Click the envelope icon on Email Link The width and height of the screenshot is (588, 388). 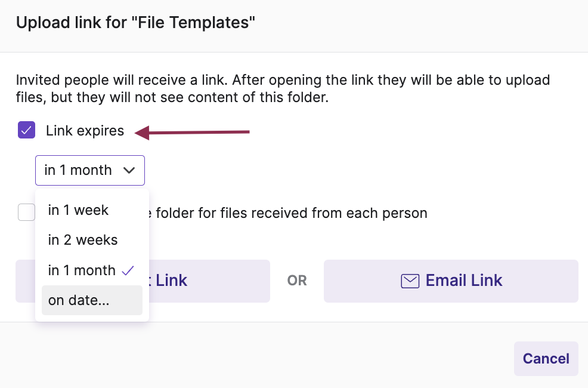[410, 281]
